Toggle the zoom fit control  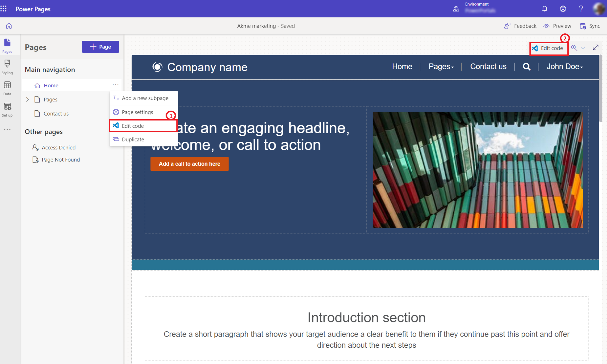(596, 48)
